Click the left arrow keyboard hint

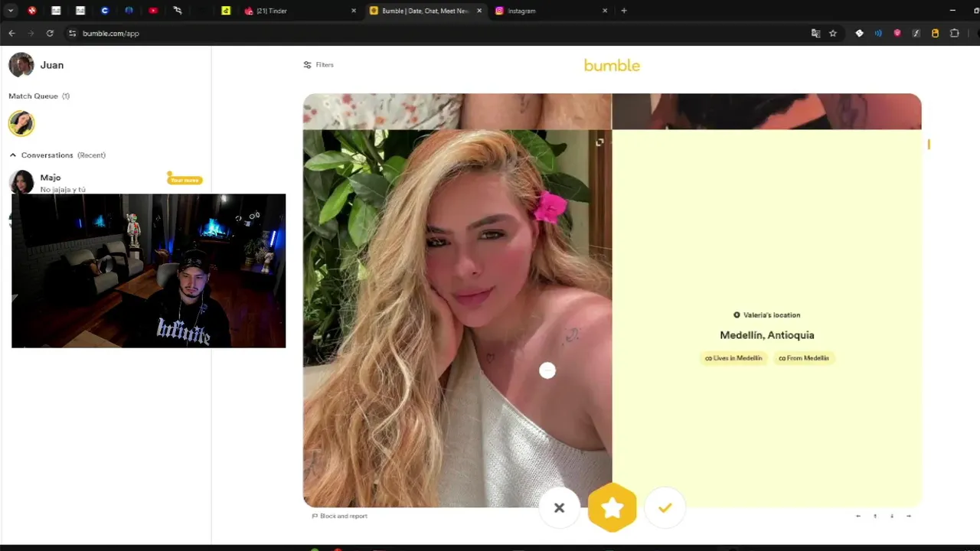(x=858, y=516)
